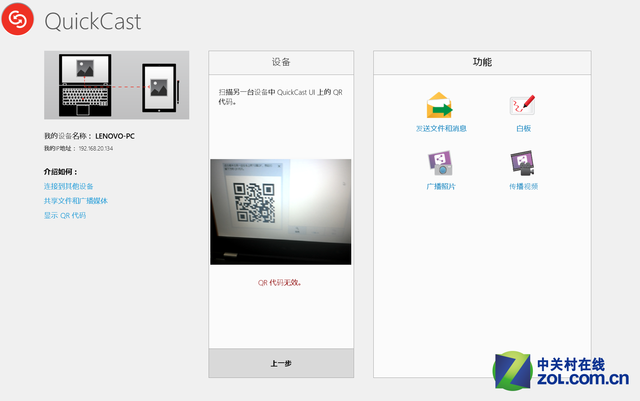Click the QR code camera preview
640x401 pixels.
(281, 211)
